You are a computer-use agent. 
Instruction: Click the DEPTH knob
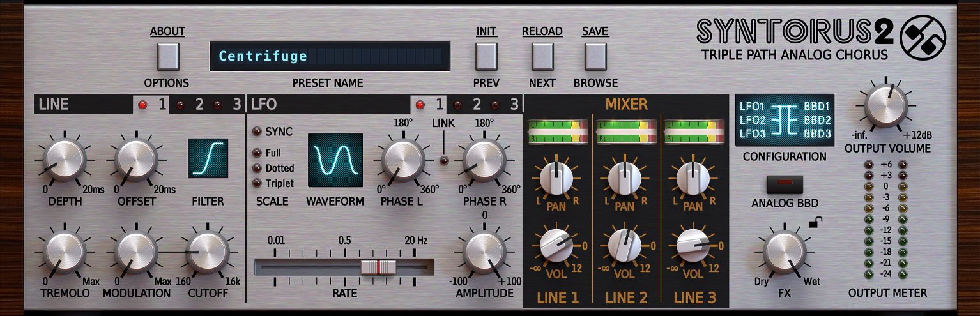coord(64,160)
